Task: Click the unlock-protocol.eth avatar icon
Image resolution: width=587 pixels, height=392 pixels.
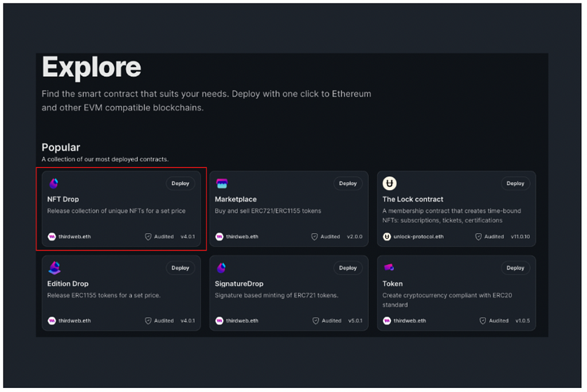Action: [x=387, y=237]
